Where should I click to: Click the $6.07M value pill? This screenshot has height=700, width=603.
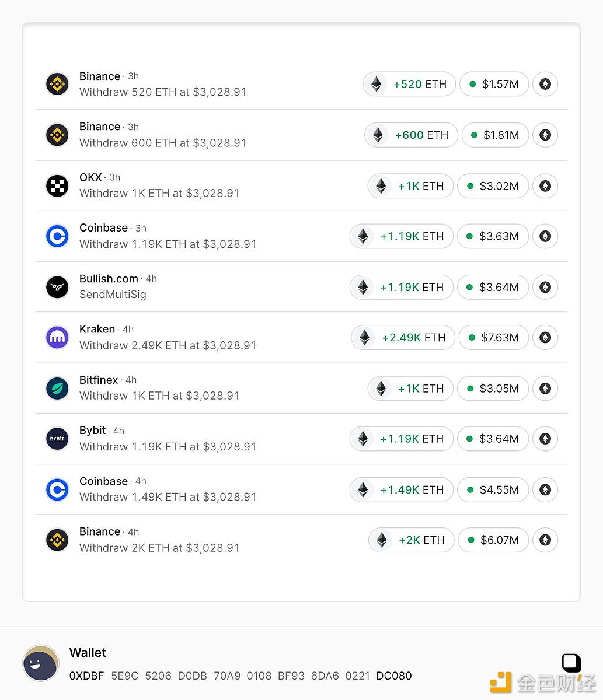(x=493, y=540)
